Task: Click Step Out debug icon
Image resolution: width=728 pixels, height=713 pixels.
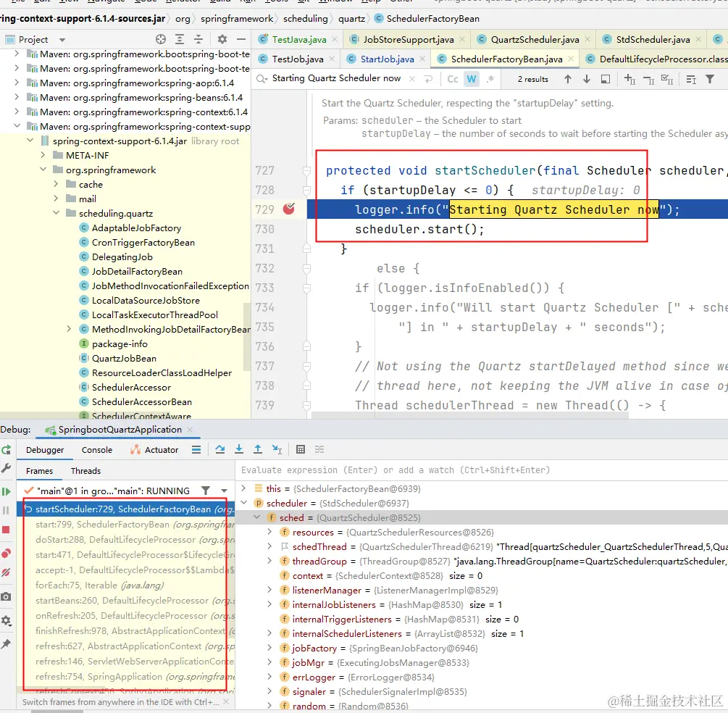Action: tap(258, 449)
